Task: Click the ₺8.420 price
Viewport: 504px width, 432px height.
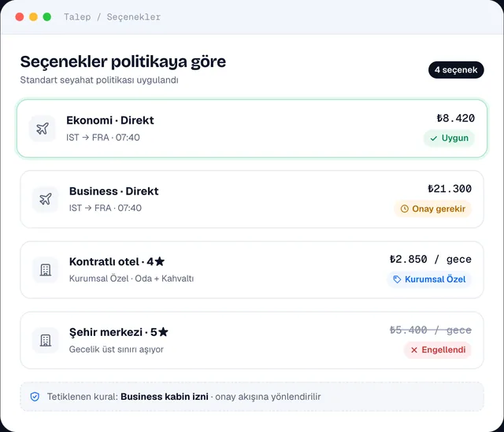Action: pyautogui.click(x=455, y=118)
